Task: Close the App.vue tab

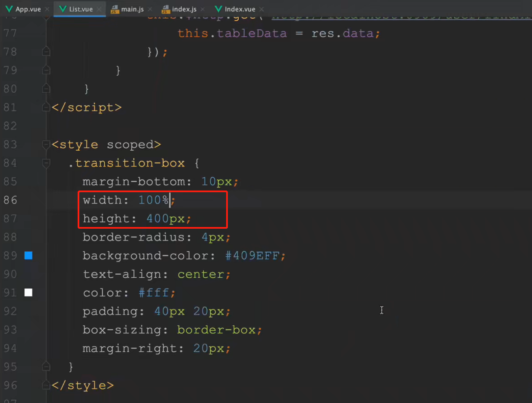Action: [x=47, y=9]
